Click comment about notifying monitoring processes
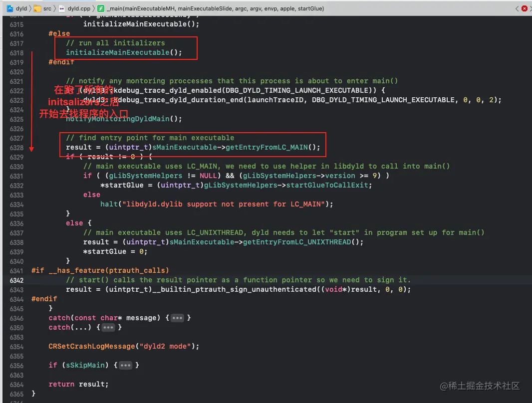The width and height of the screenshot is (532, 403). pyautogui.click(x=232, y=81)
